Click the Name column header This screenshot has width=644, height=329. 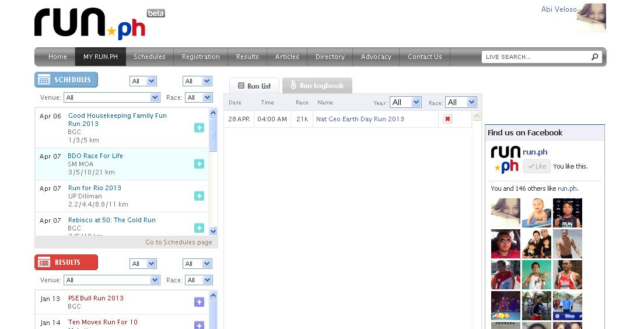click(325, 103)
